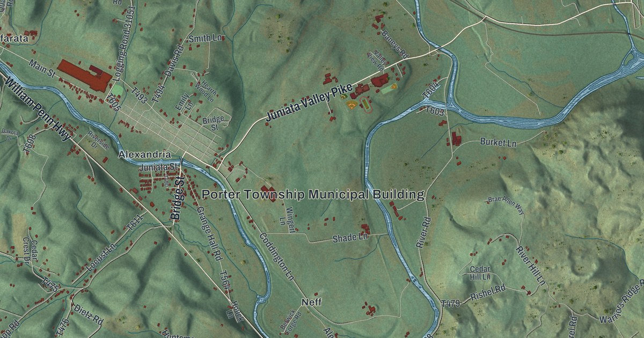This screenshot has height=338, width=644.
Task: Click the Cedar Hill Ln label
Action: pos(480,273)
